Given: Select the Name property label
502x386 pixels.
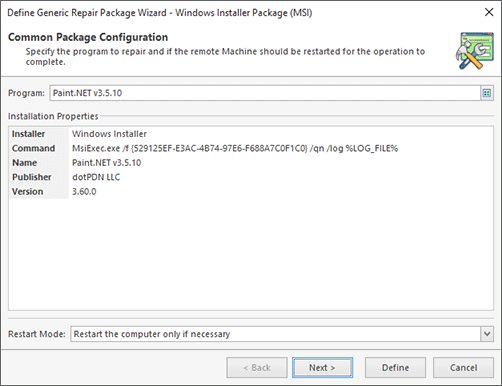Looking at the screenshot, I should pyautogui.click(x=24, y=163).
